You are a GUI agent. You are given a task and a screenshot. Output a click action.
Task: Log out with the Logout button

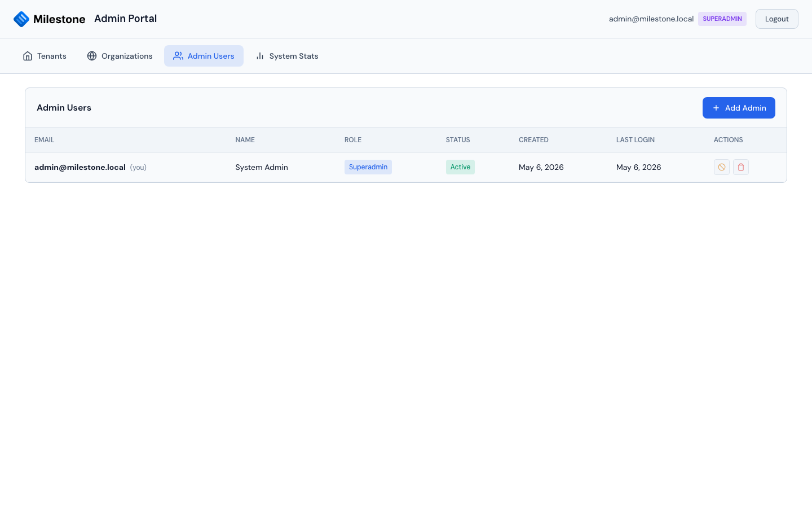(776, 19)
